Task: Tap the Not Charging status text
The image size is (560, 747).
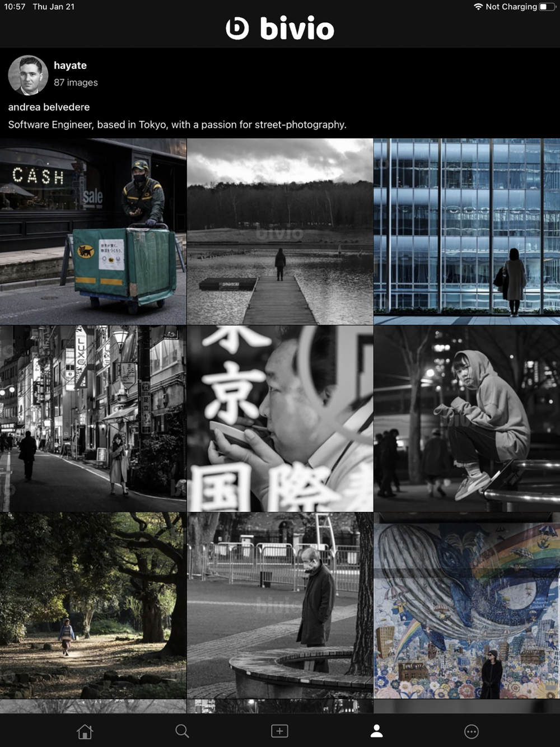Action: point(511,7)
